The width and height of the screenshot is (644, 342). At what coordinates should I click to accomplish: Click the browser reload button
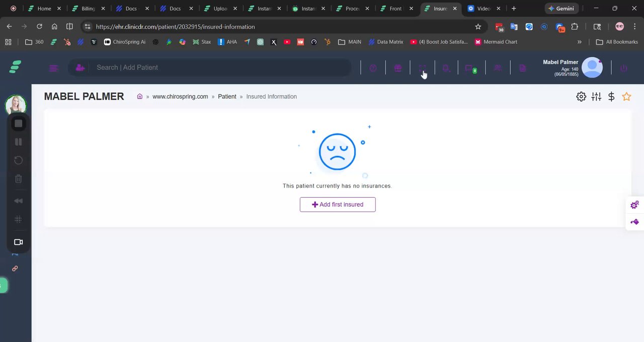pos(39,27)
